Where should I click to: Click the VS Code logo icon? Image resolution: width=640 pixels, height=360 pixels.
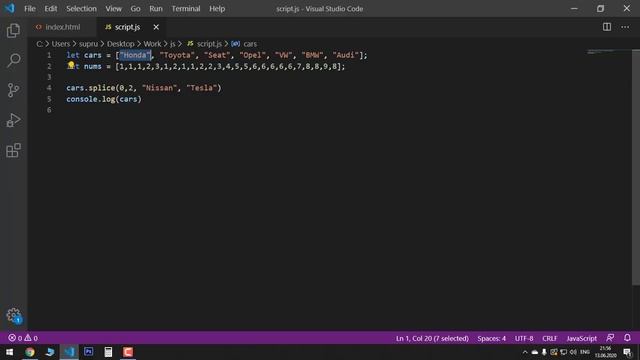9,8
